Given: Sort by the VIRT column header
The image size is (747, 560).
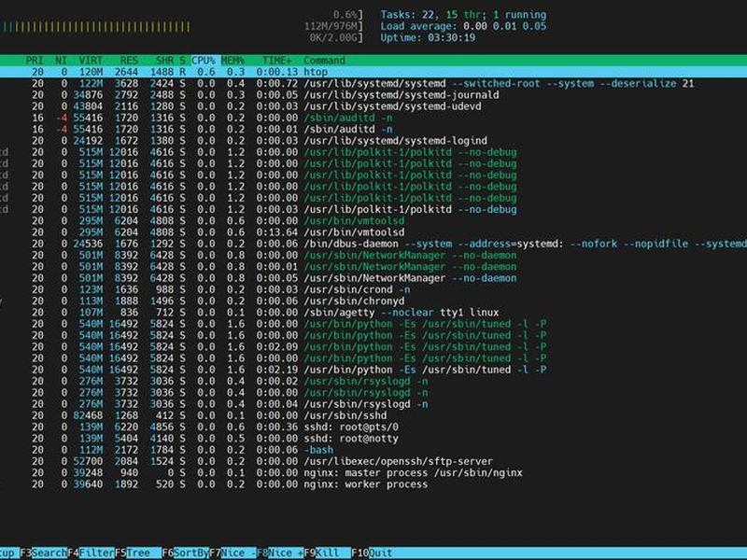Looking at the screenshot, I should pos(91,61).
